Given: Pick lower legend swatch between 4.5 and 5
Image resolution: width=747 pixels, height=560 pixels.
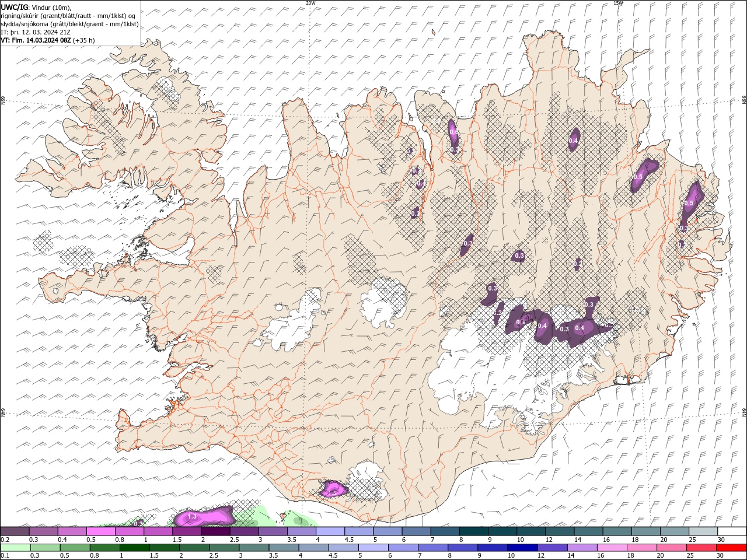Looking at the screenshot, I should [344, 548].
